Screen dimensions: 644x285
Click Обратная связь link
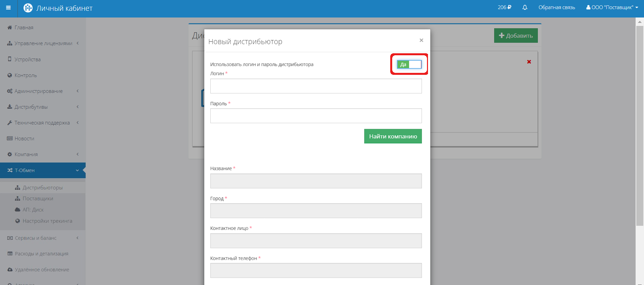557,7
